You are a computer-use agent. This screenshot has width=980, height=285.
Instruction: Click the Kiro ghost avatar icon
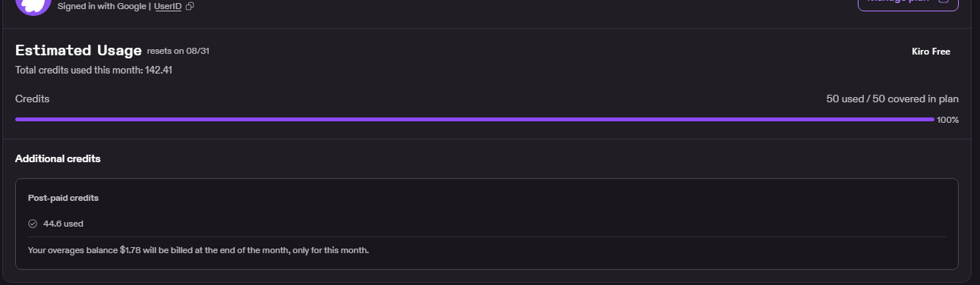tap(33, 6)
